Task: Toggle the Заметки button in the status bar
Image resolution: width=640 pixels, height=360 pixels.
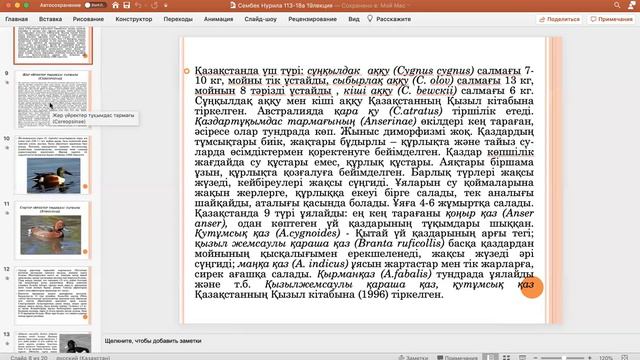Action: (x=413, y=358)
